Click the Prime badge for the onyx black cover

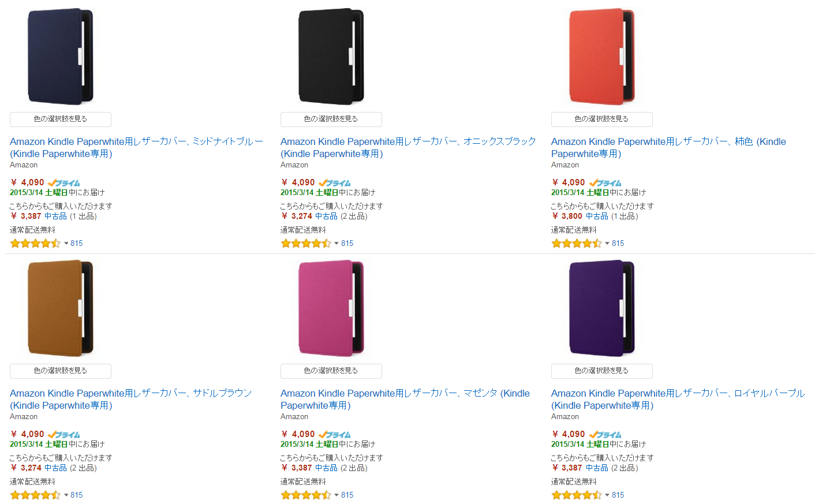pyautogui.click(x=334, y=182)
